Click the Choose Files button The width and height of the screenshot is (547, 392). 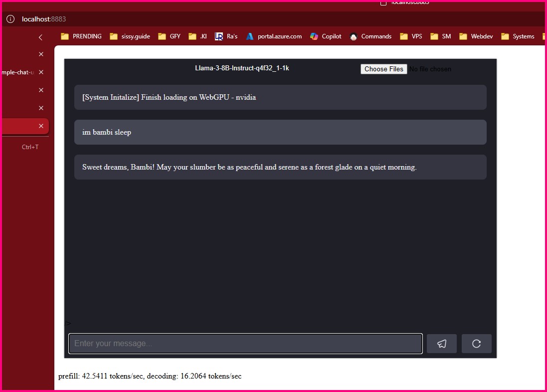[384, 69]
